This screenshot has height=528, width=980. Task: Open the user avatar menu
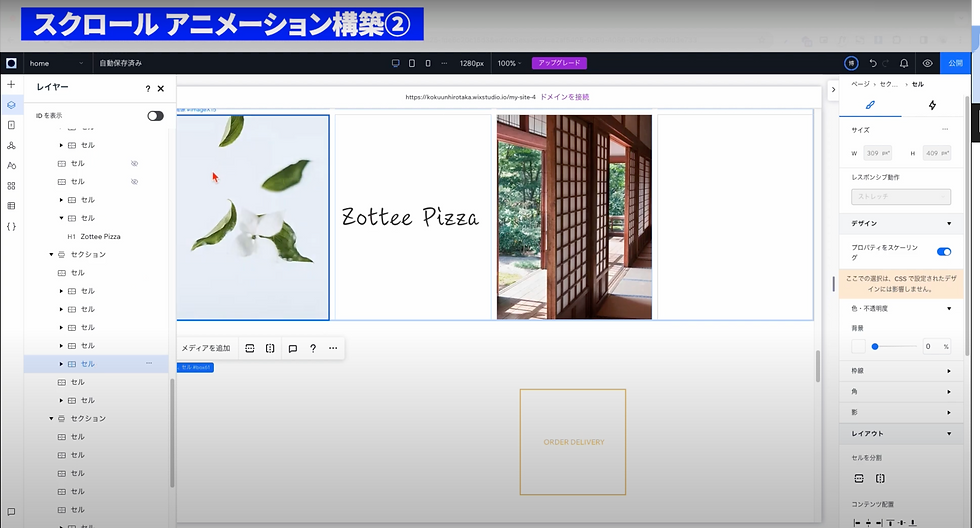coord(851,63)
